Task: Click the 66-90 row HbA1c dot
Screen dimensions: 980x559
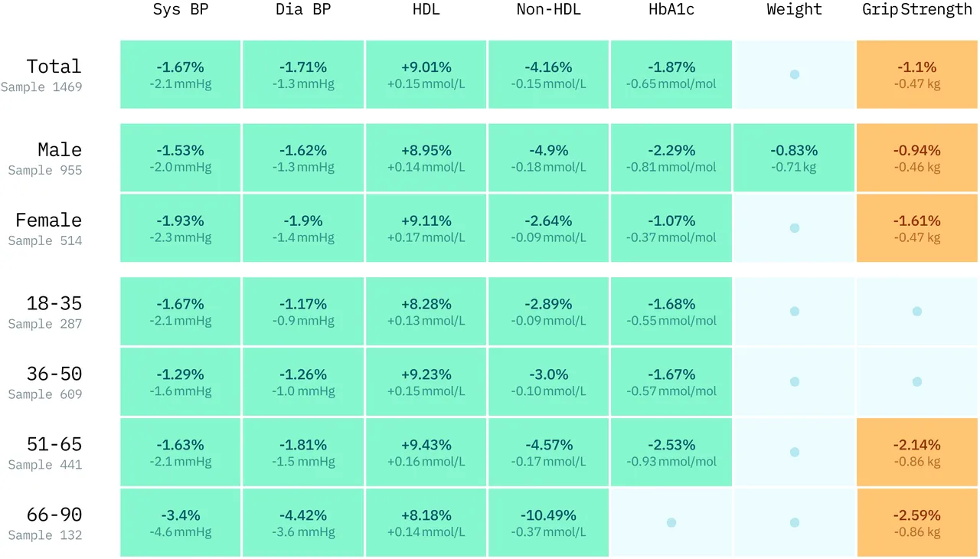Action: [x=671, y=522]
